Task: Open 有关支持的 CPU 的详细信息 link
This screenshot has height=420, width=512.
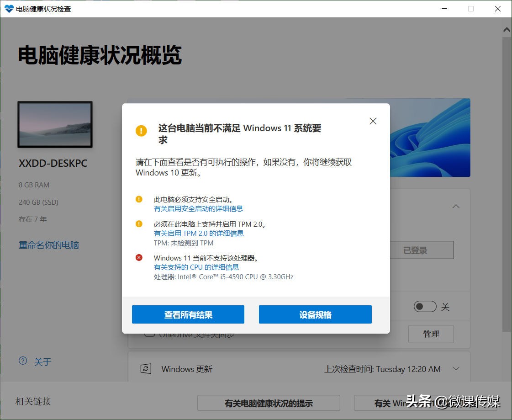Action: pyautogui.click(x=196, y=267)
